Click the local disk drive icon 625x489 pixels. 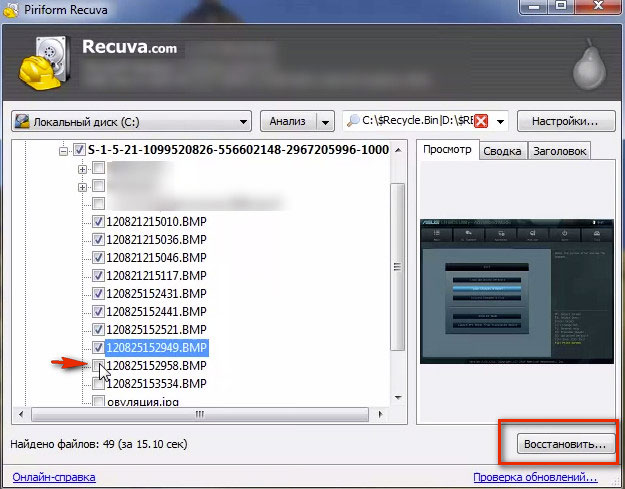pos(22,122)
